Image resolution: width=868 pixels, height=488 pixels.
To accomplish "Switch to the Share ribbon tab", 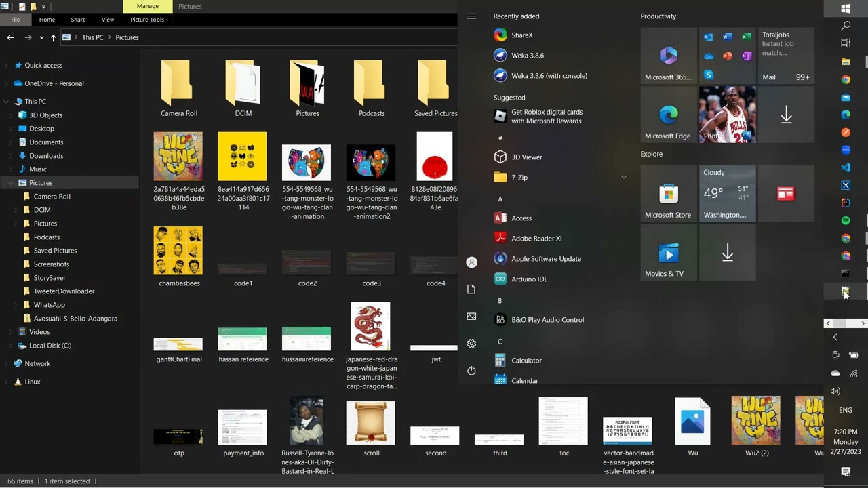I will [x=78, y=20].
